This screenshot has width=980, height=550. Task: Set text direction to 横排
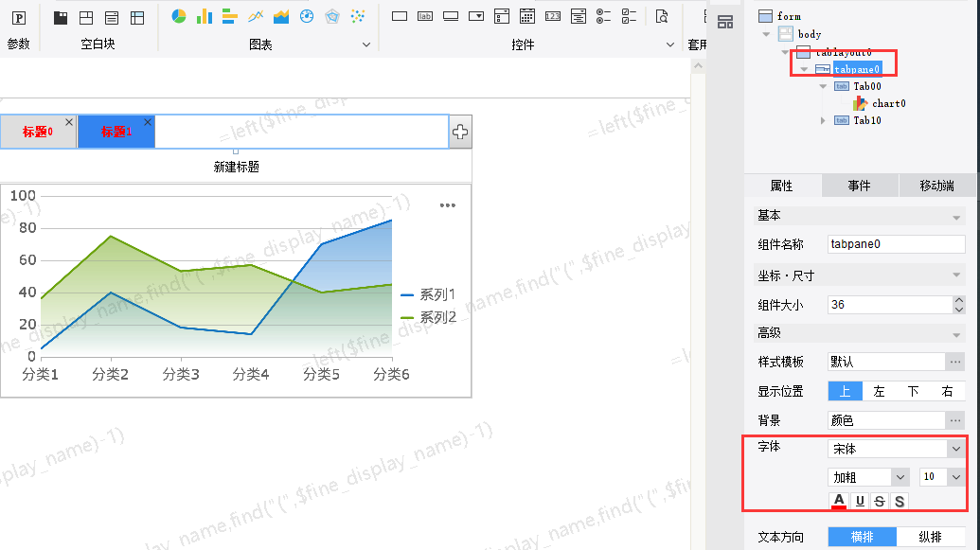(863, 537)
